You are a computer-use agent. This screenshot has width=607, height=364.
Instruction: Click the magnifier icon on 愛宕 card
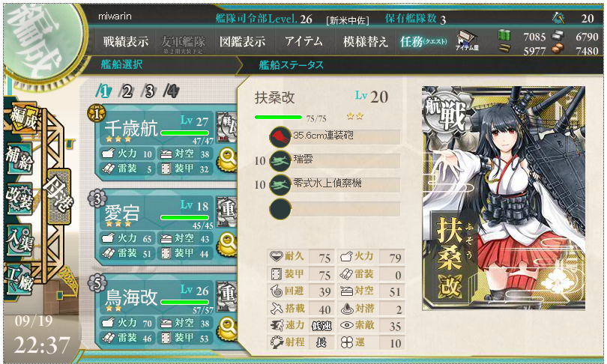coord(227,243)
